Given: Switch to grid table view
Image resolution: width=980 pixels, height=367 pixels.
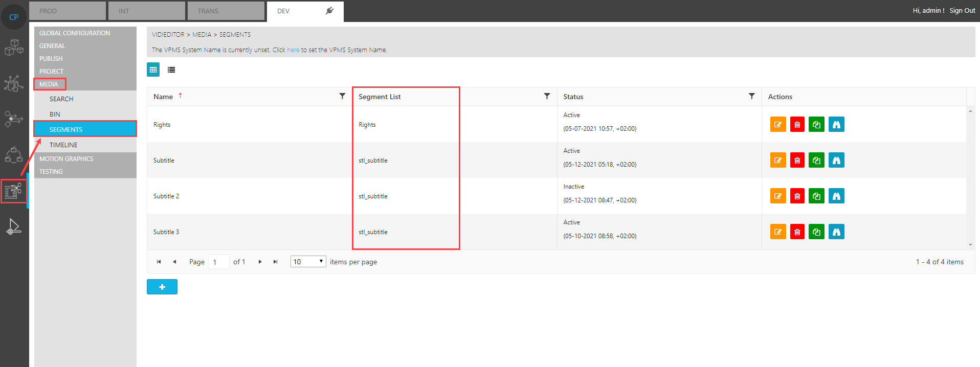Looking at the screenshot, I should tap(153, 70).
